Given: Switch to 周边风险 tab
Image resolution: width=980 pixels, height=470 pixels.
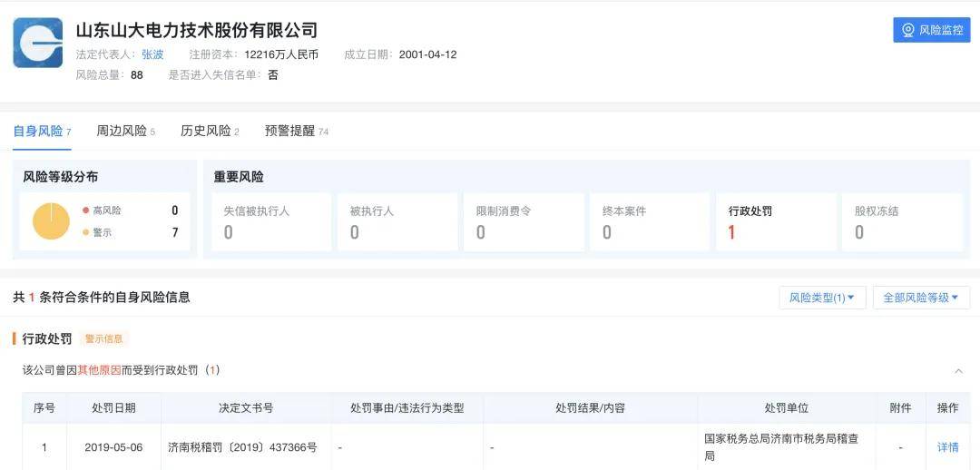Looking at the screenshot, I should 125,132.
